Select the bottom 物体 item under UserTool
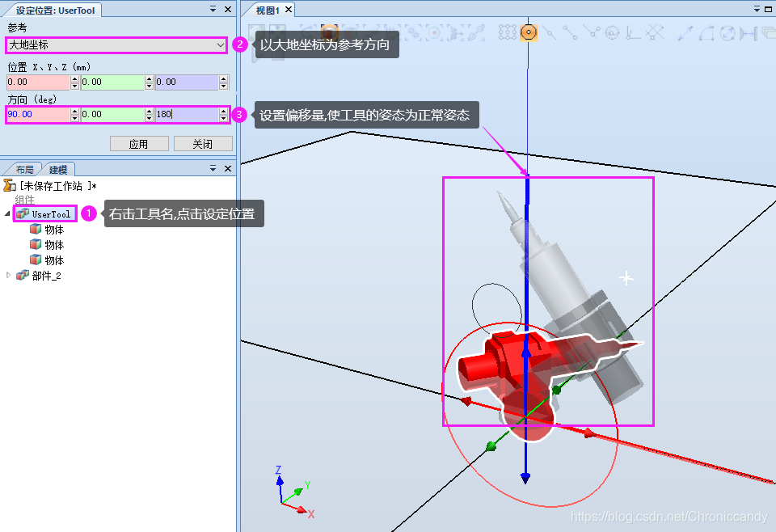This screenshot has height=532, width=776. (54, 260)
